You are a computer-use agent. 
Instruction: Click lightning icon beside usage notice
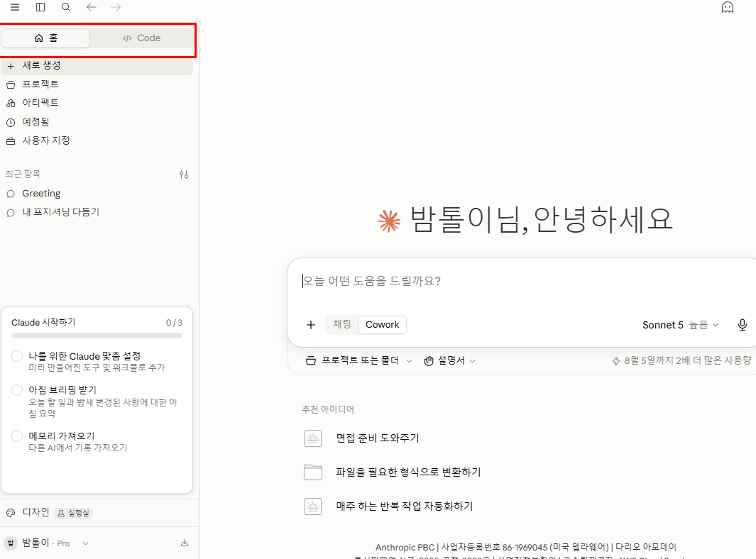click(615, 361)
